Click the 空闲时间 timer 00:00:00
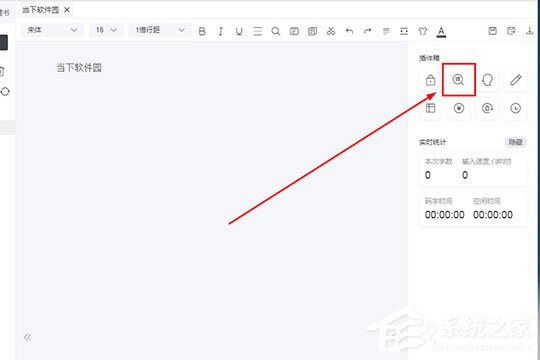Image resolution: width=540 pixels, height=360 pixels. [x=493, y=215]
